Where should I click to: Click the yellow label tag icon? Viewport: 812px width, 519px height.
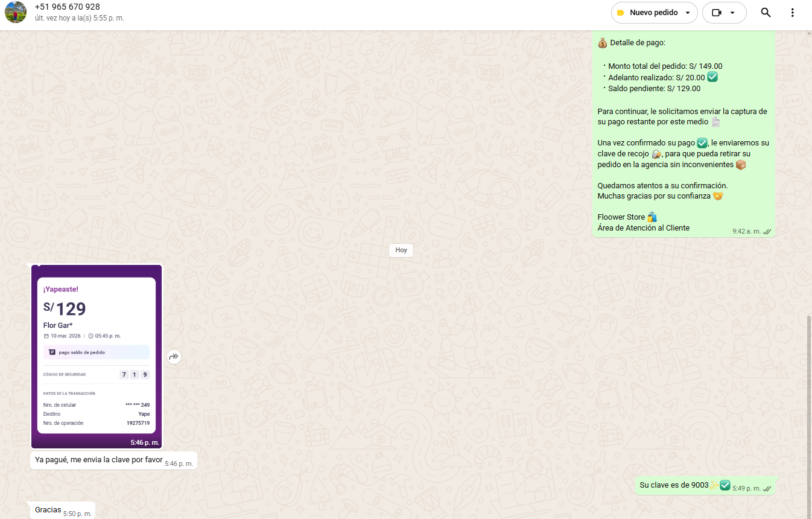(x=620, y=13)
